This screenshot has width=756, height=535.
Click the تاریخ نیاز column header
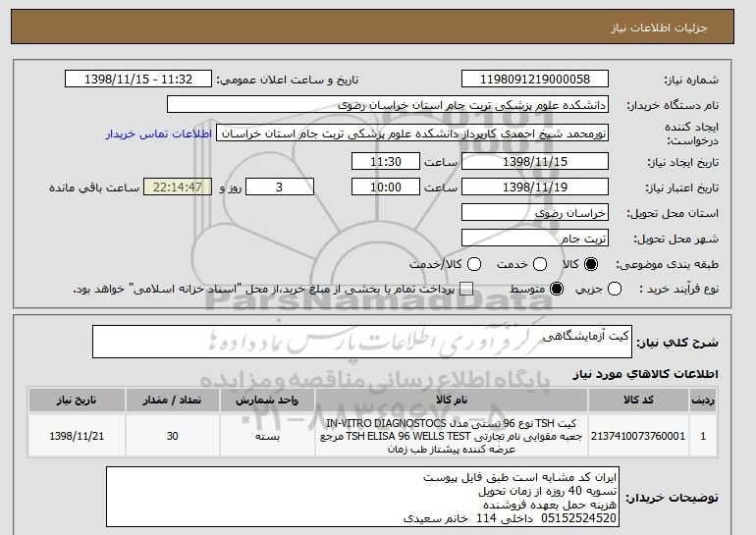coord(77,401)
